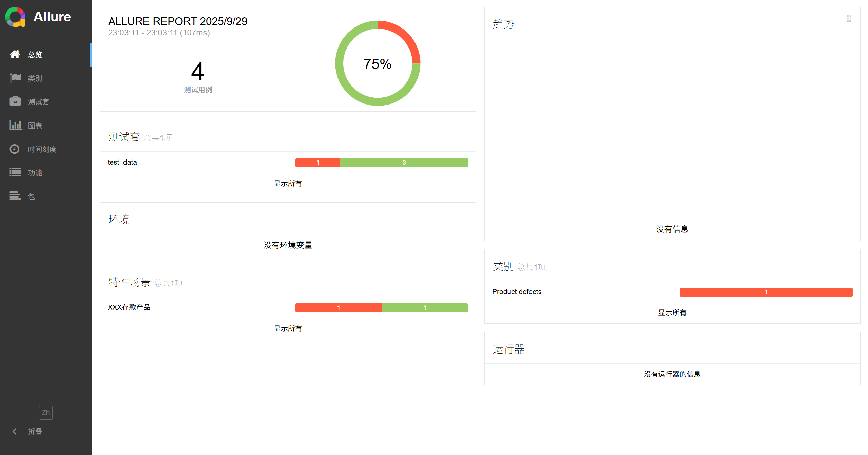The image size is (868, 455).
Task: Collapse the sidebar with 折叠 arrow
Action: [x=15, y=431]
